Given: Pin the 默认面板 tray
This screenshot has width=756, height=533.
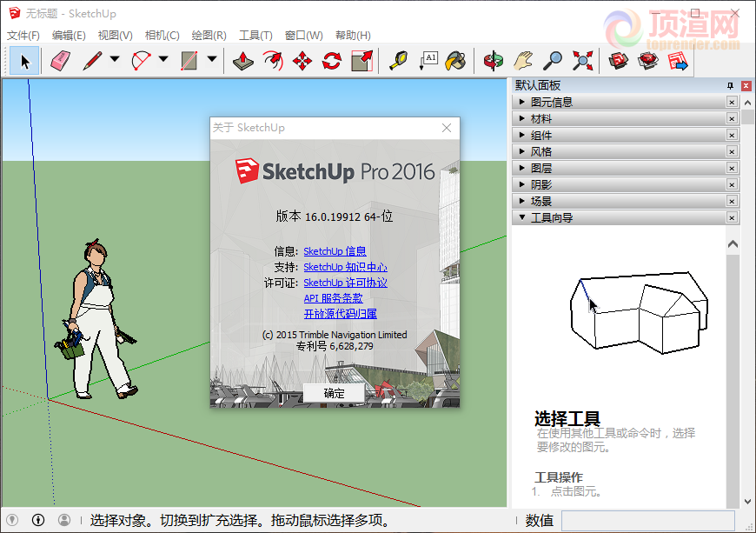Looking at the screenshot, I should click(730, 86).
